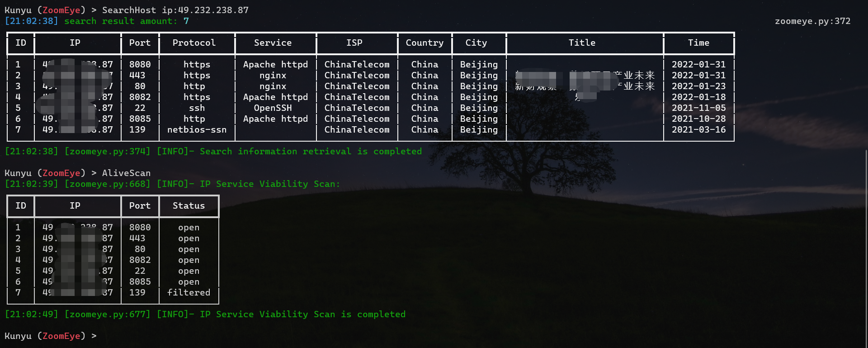Click the date 2022-01-23
Viewport: 868px width, 348px height.
pos(698,86)
